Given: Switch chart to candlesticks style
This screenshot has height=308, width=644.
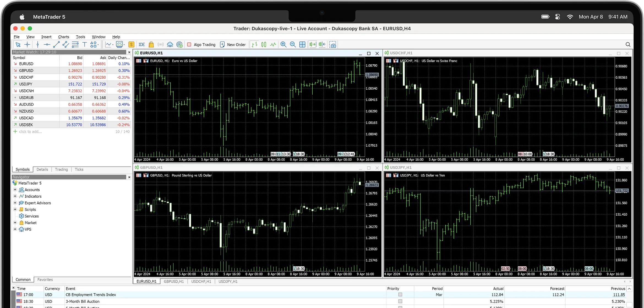Looking at the screenshot, I should 264,45.
